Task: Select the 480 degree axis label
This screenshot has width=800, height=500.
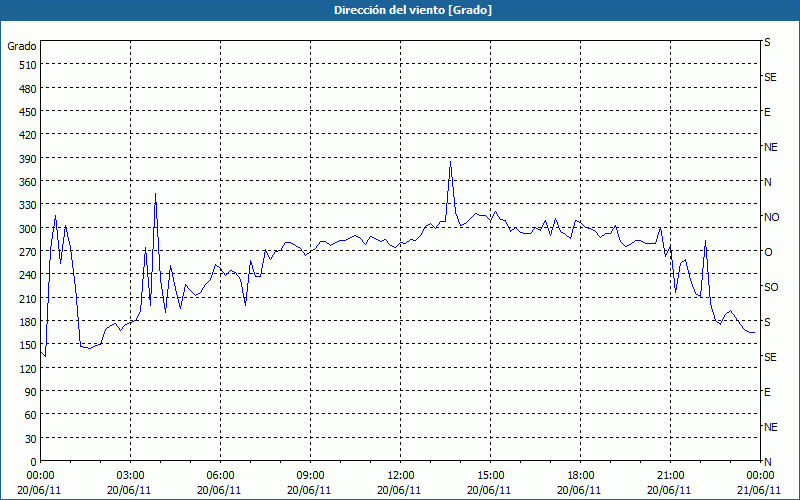Action: [28, 89]
